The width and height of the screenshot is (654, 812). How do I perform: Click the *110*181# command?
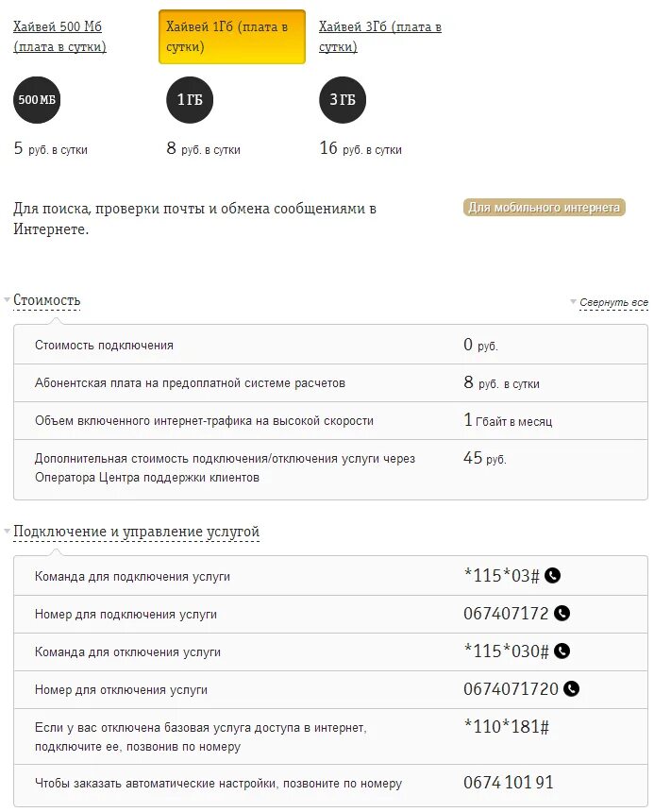point(506,726)
